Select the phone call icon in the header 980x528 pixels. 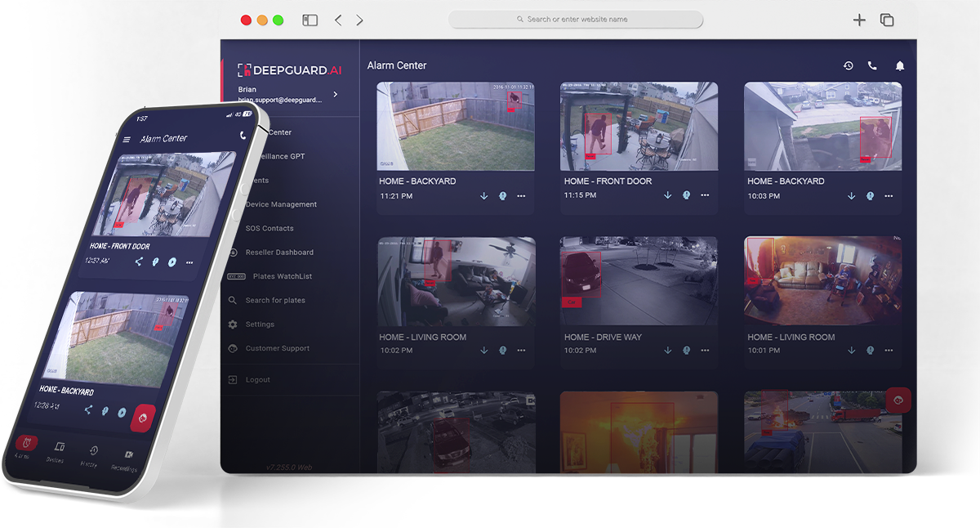coord(872,65)
